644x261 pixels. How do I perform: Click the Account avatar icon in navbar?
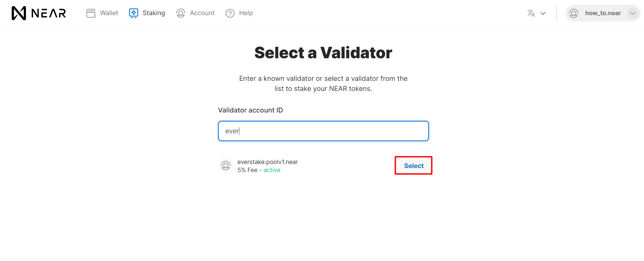[181, 13]
